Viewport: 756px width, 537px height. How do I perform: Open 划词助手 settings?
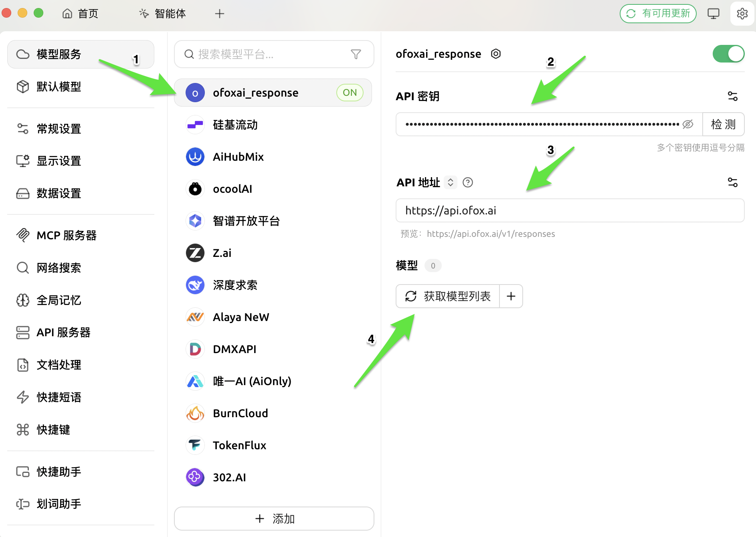[x=81, y=504]
